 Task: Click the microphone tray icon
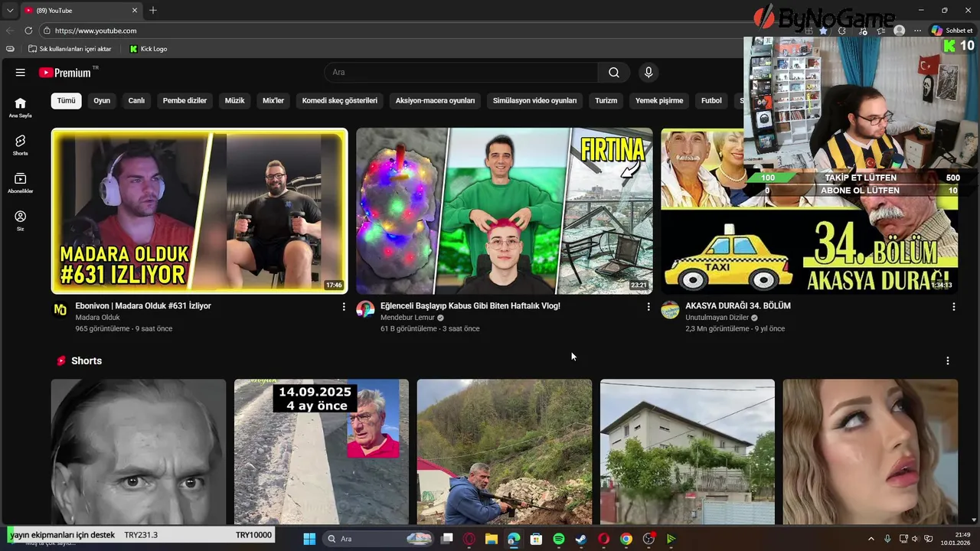click(887, 539)
